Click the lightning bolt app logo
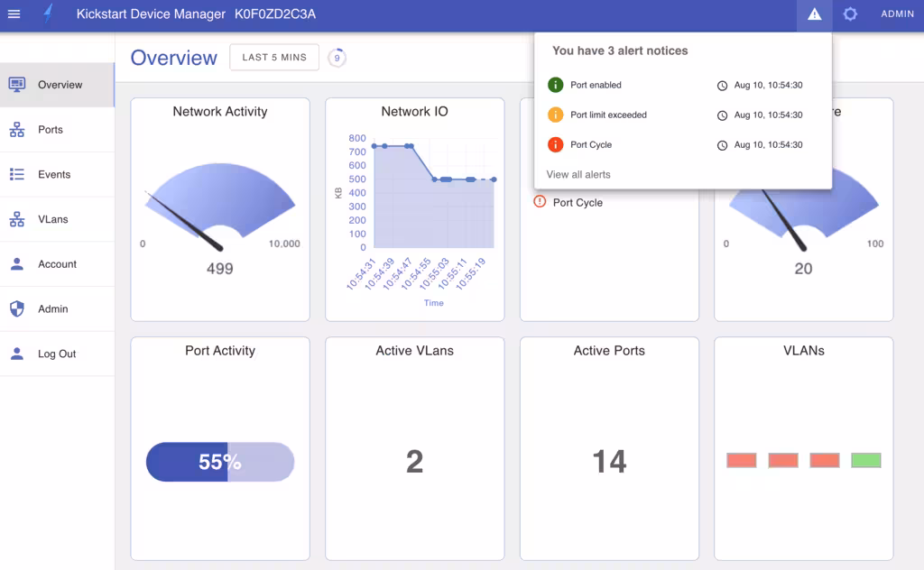924x570 pixels. tap(49, 14)
